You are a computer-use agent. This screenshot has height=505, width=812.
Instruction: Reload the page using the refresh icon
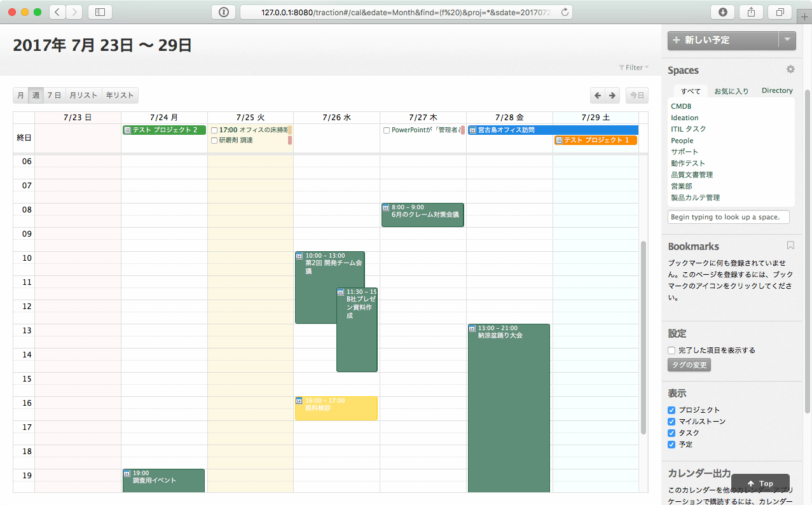564,12
